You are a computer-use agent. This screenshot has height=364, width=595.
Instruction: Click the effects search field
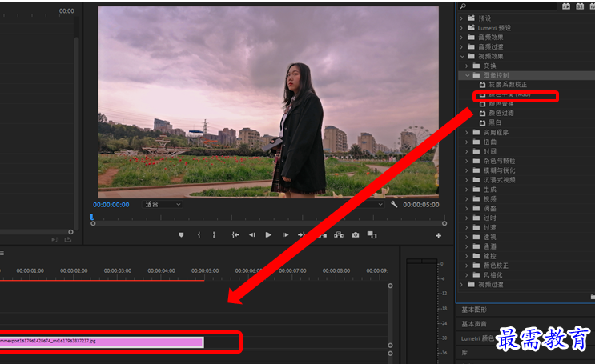(x=509, y=6)
